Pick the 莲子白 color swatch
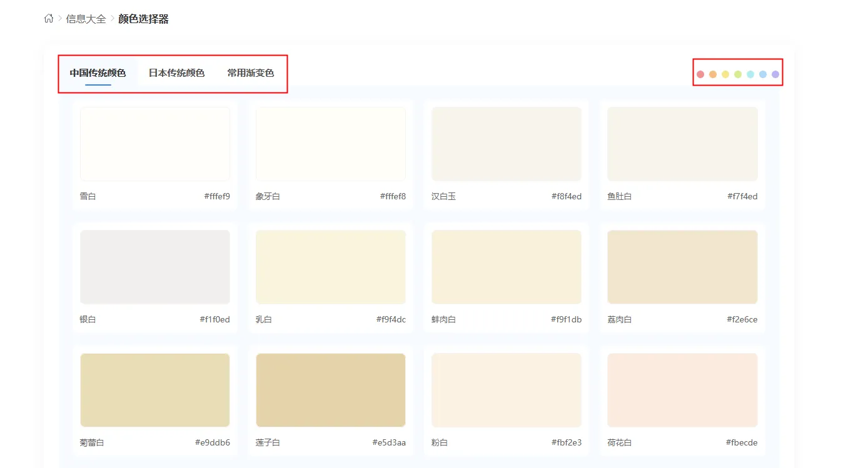Viewport: 868px width, 468px height. (331, 391)
